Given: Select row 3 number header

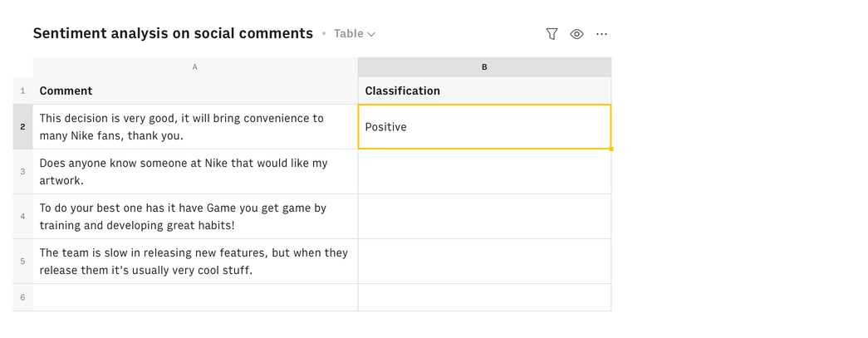Looking at the screenshot, I should [x=22, y=172].
